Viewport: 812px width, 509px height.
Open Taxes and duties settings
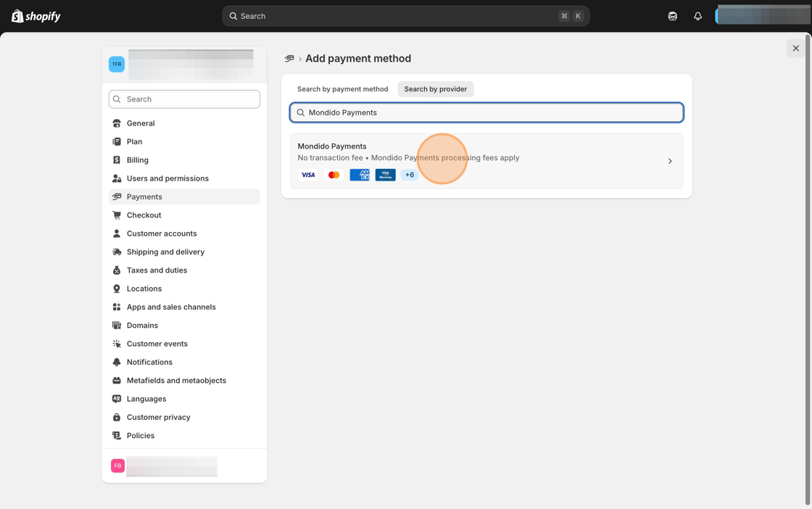coord(184,270)
